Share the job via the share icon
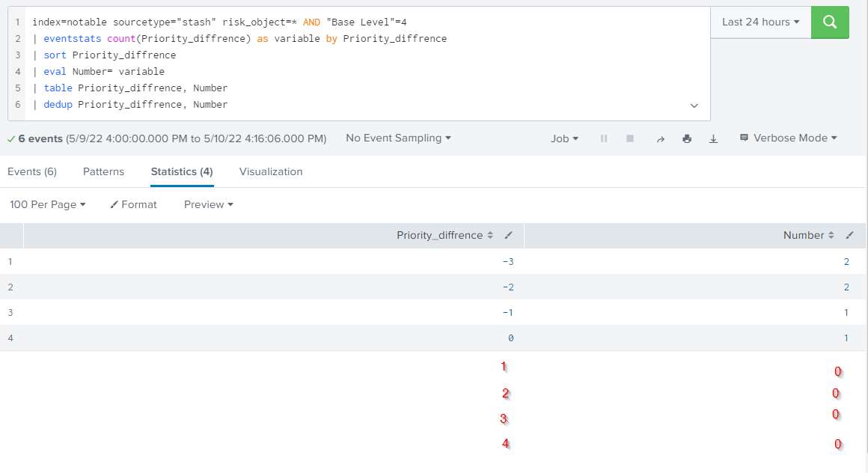The height and width of the screenshot is (473, 868). pos(661,138)
